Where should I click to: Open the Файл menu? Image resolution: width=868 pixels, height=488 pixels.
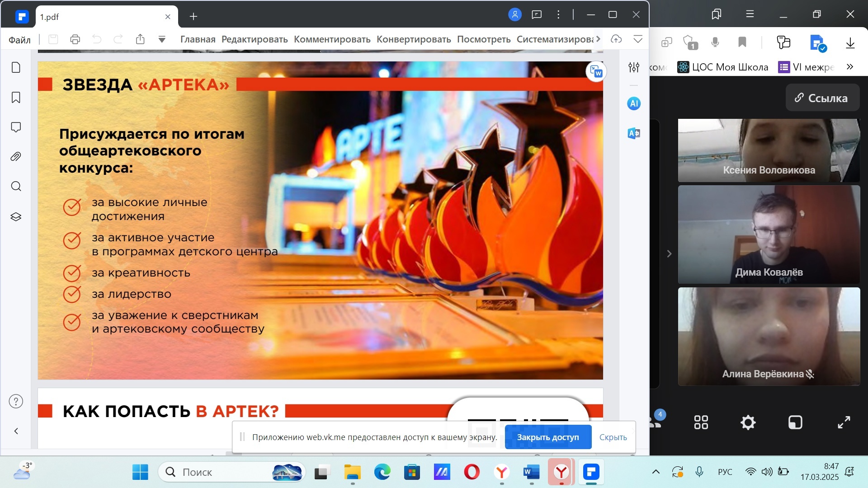[x=19, y=40]
